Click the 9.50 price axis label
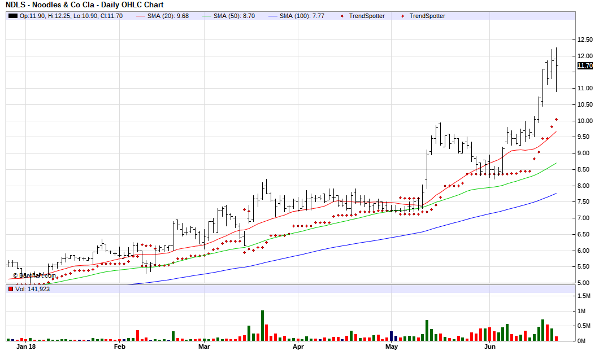The image size is (599, 364). [x=583, y=137]
